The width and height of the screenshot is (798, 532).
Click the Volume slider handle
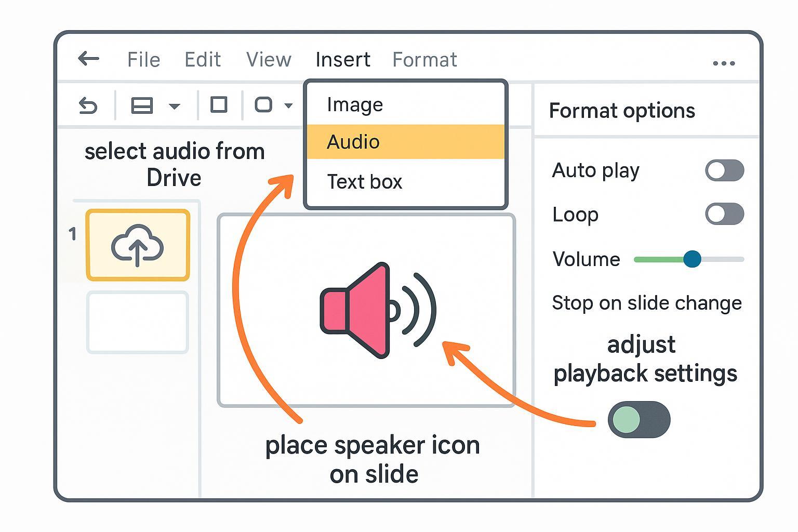[691, 259]
